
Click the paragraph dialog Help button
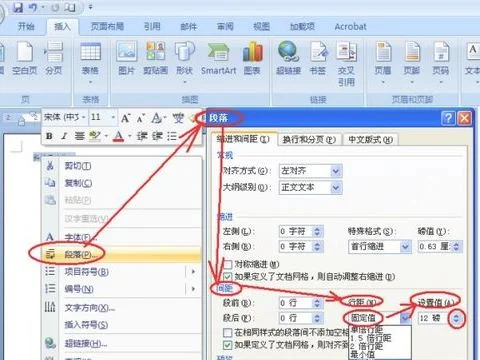click(448, 118)
